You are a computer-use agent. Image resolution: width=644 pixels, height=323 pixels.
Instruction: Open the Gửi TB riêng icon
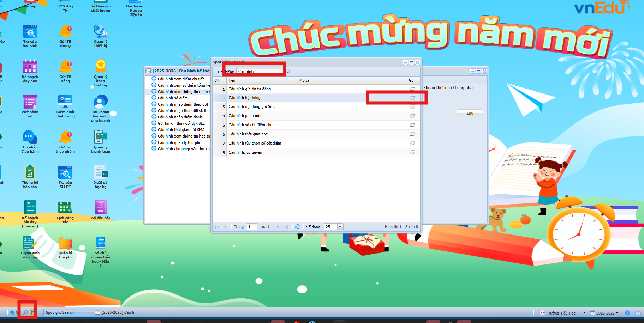65,71
